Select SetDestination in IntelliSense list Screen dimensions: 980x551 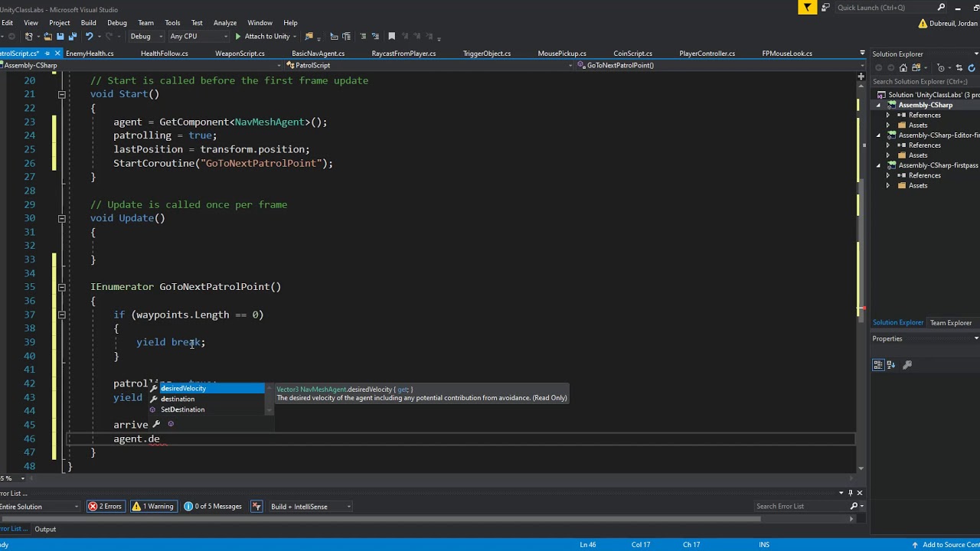(182, 410)
